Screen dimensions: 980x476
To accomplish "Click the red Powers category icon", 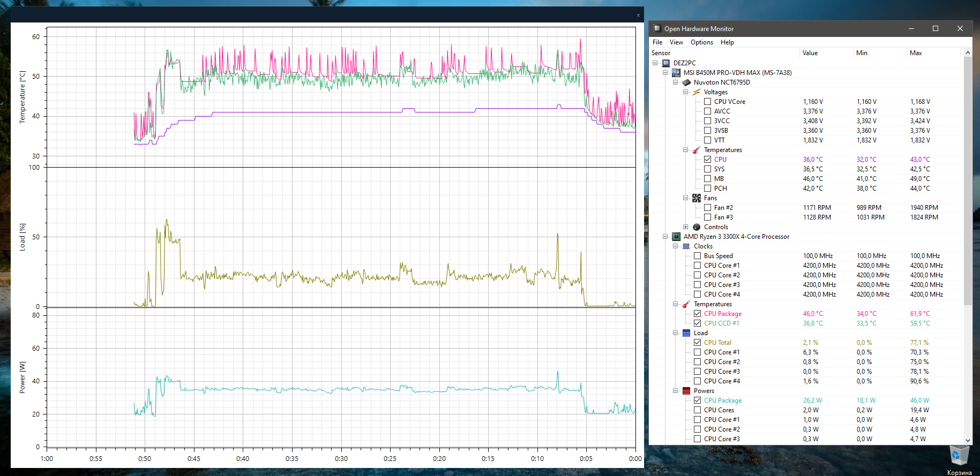I will (x=686, y=391).
